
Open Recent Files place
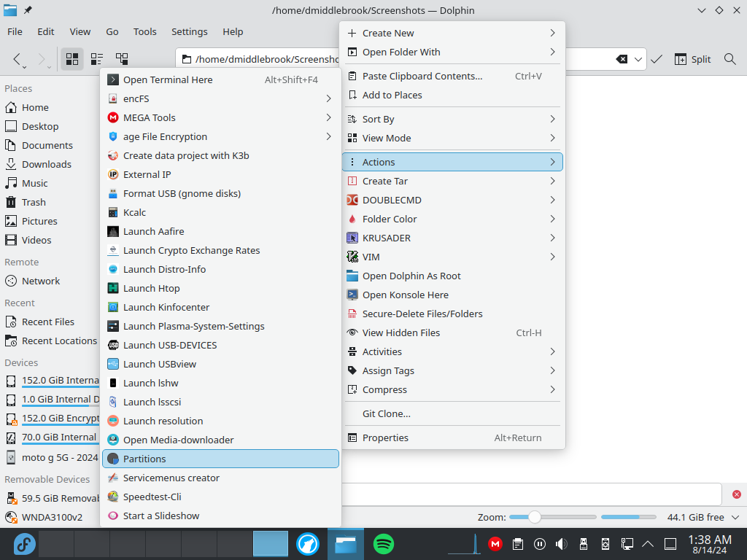pyautogui.click(x=50, y=322)
